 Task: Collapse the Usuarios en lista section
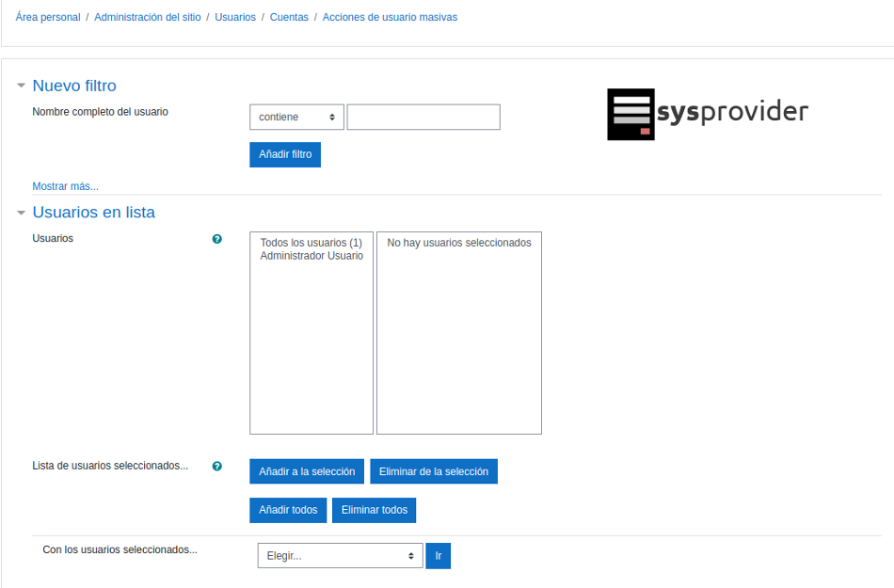point(22,213)
